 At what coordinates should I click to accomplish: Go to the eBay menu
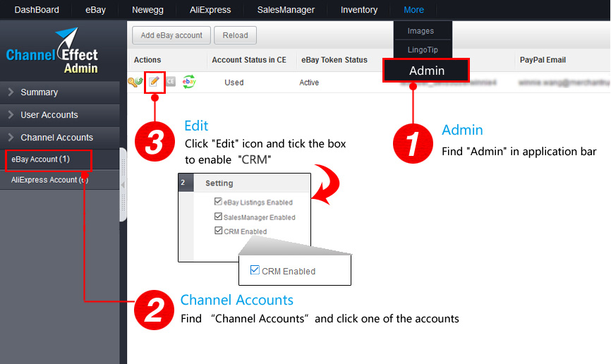point(95,10)
